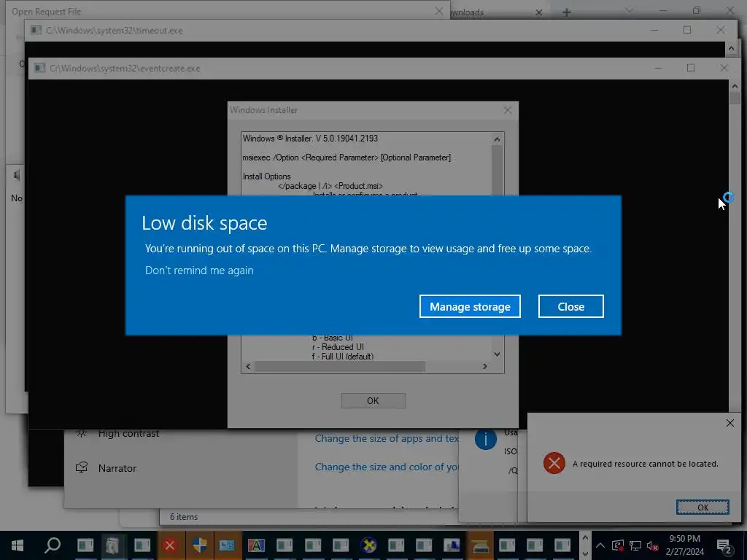Click the installer text box scroll-up arrow
The image size is (747, 560).
click(x=497, y=139)
